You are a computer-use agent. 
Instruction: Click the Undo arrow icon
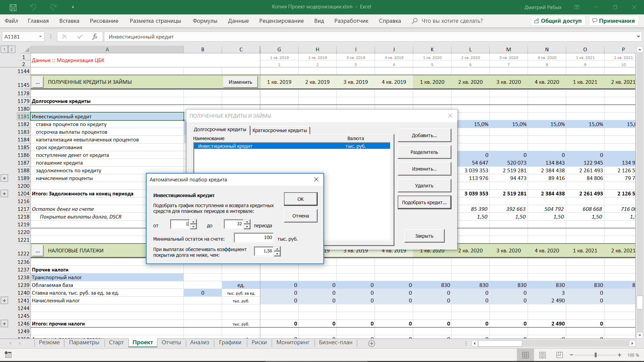coord(33,7)
